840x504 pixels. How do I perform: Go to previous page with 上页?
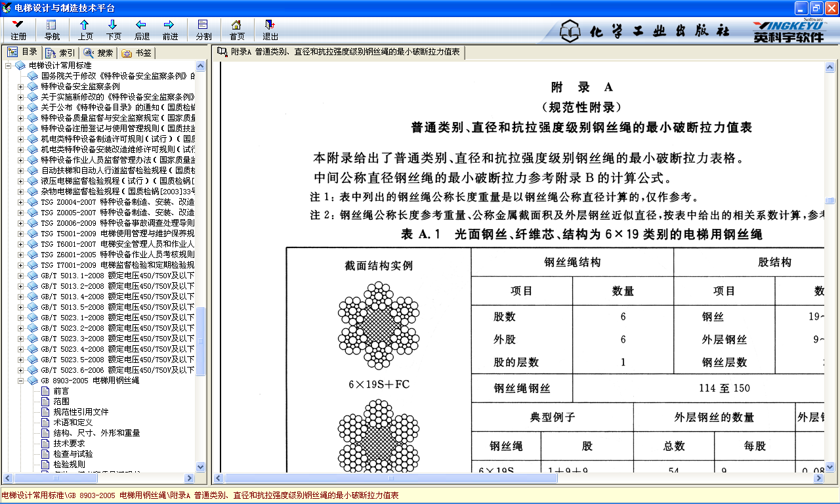coord(85,30)
